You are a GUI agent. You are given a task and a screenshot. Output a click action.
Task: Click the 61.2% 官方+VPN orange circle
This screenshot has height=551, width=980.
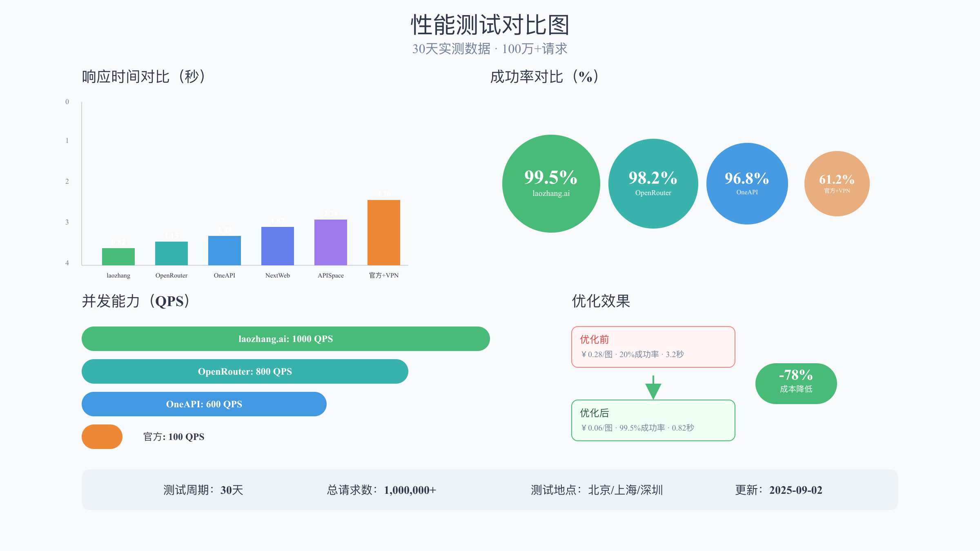[x=837, y=184]
